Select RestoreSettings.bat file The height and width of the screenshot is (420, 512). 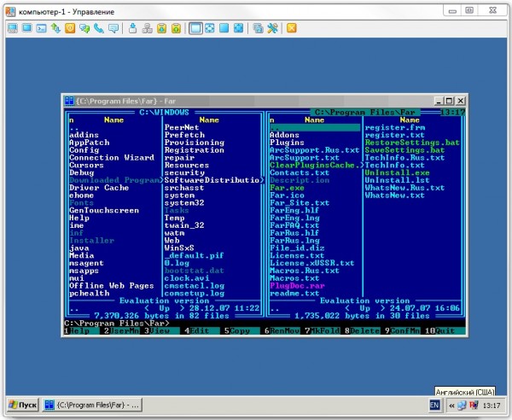click(412, 143)
